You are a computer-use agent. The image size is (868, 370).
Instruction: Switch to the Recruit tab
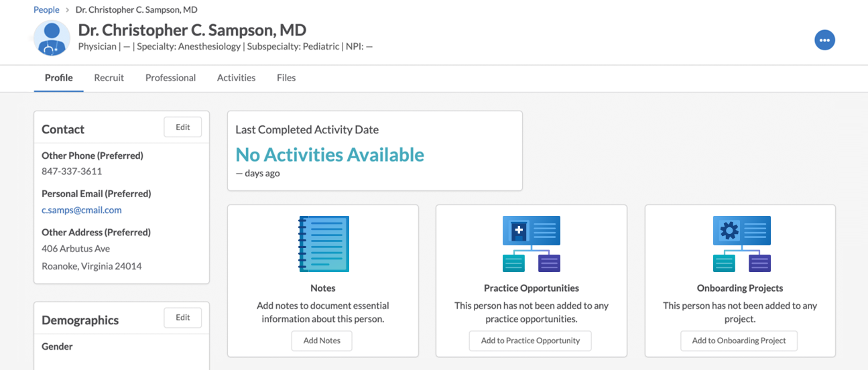(109, 78)
